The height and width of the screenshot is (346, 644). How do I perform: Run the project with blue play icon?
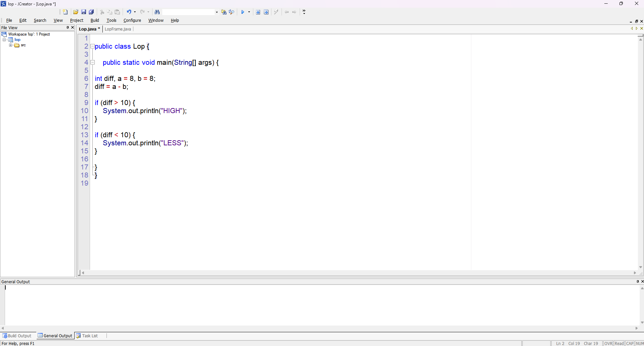coord(243,12)
